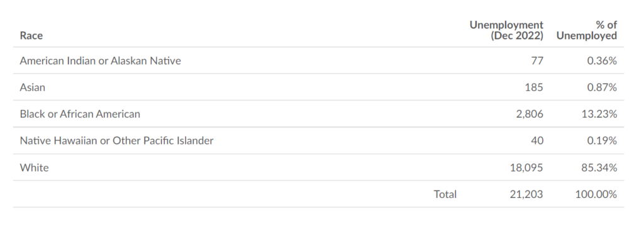The height and width of the screenshot is (242, 644).
Task: Click the unemployment value 2,806
Action: click(x=530, y=114)
